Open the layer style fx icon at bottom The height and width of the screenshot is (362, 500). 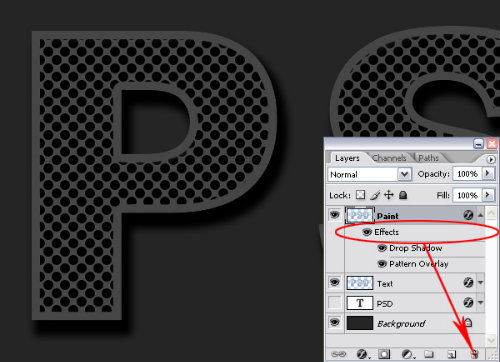point(362,354)
